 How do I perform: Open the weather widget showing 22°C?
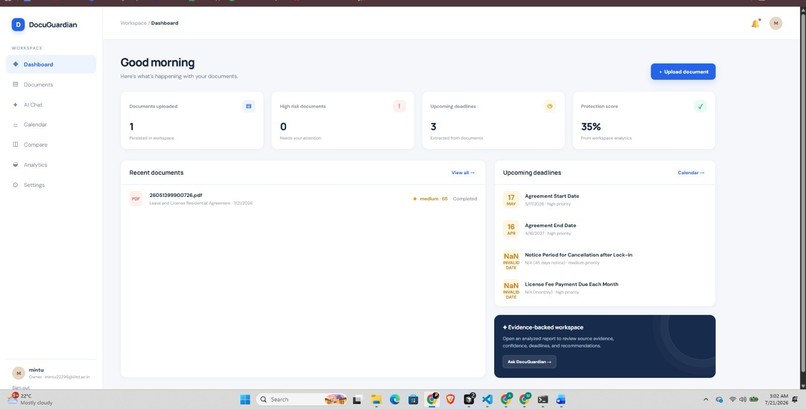click(31, 399)
